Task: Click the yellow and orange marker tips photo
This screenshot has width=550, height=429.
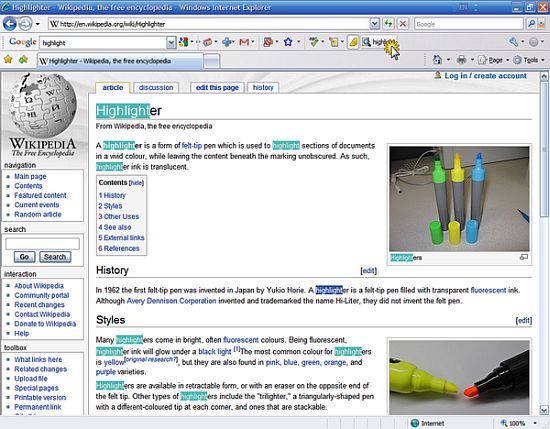Action: (459, 377)
